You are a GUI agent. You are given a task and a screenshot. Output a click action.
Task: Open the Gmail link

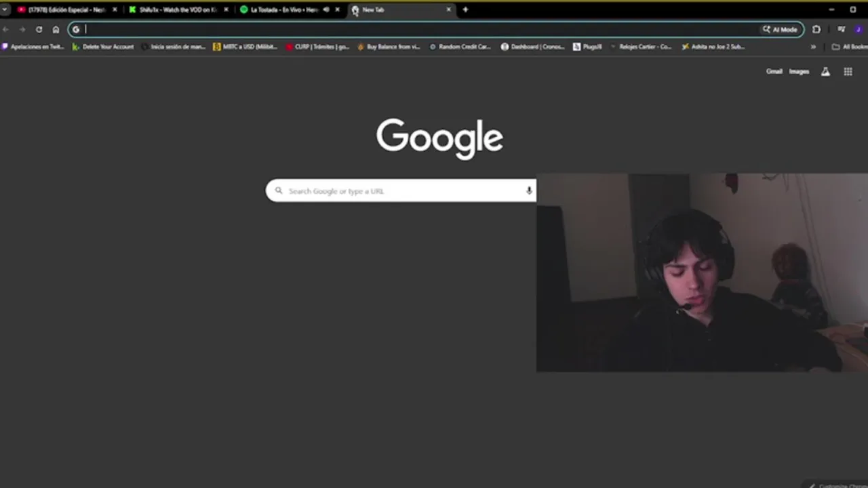[x=774, y=71]
